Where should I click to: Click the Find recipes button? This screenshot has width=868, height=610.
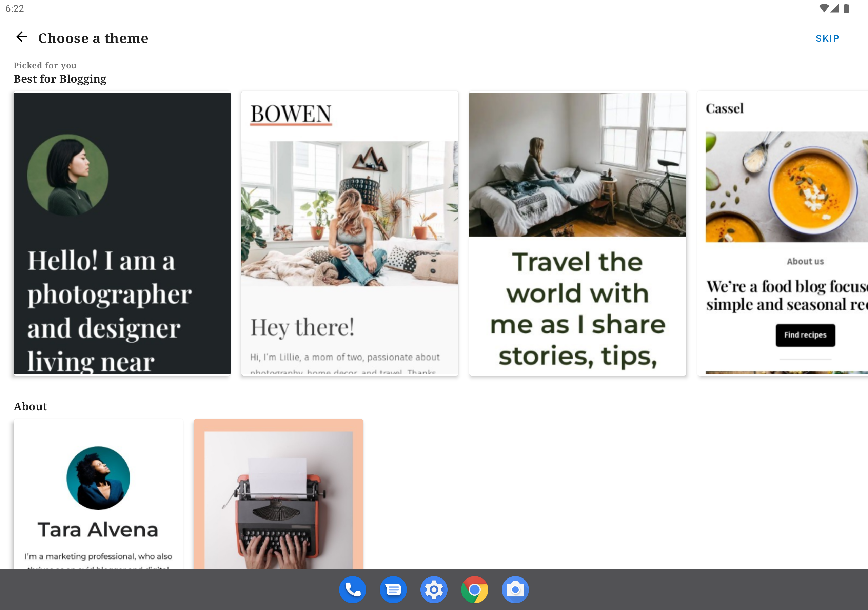(x=805, y=335)
